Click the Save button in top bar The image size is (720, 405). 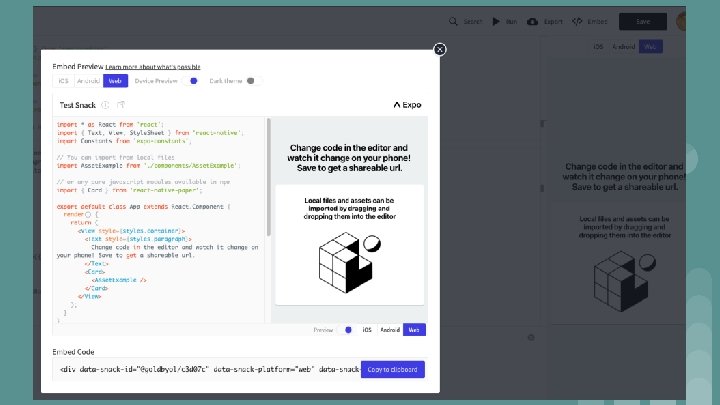(643, 22)
